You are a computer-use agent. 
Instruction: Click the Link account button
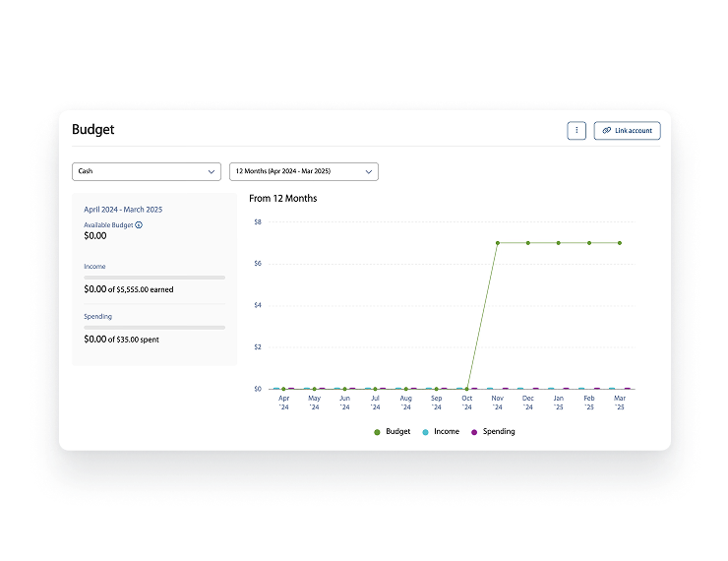click(x=627, y=131)
